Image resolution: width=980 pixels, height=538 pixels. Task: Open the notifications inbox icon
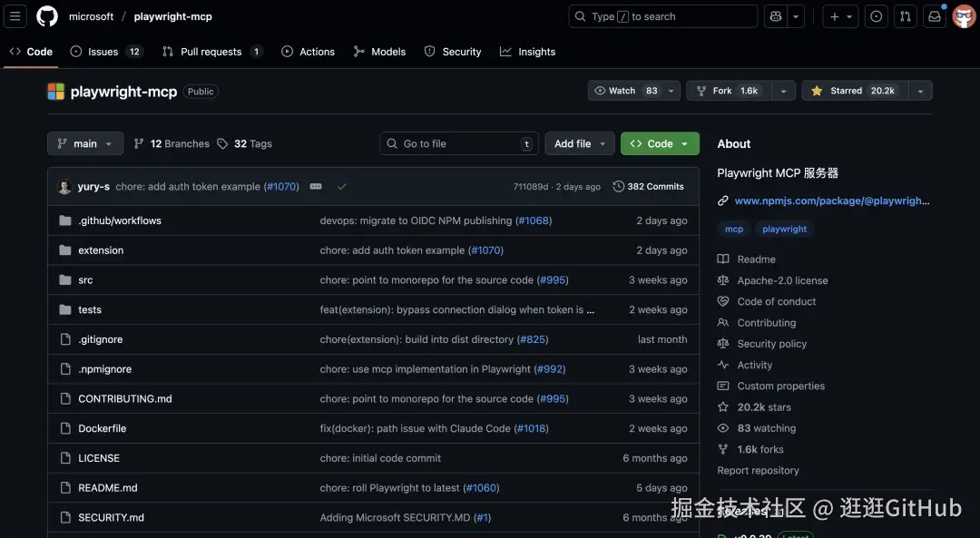point(935,17)
